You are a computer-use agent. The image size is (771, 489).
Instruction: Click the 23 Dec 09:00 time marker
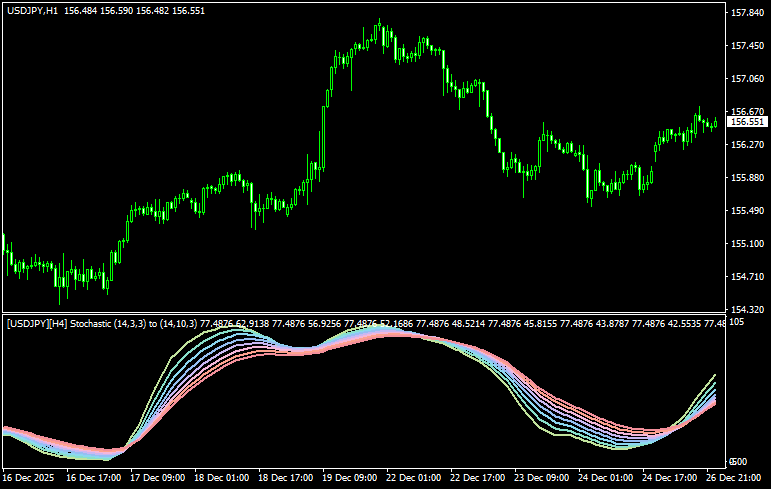click(x=541, y=479)
